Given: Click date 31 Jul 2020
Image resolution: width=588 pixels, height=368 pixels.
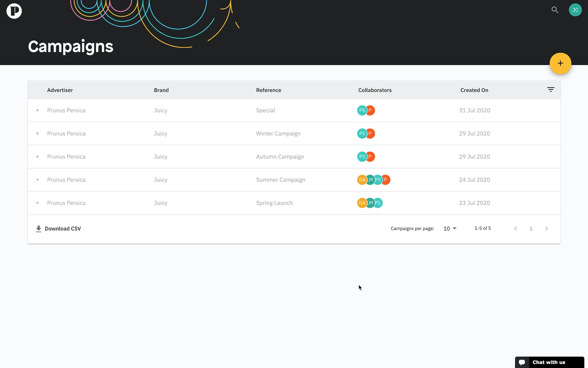Looking at the screenshot, I should [x=474, y=110].
